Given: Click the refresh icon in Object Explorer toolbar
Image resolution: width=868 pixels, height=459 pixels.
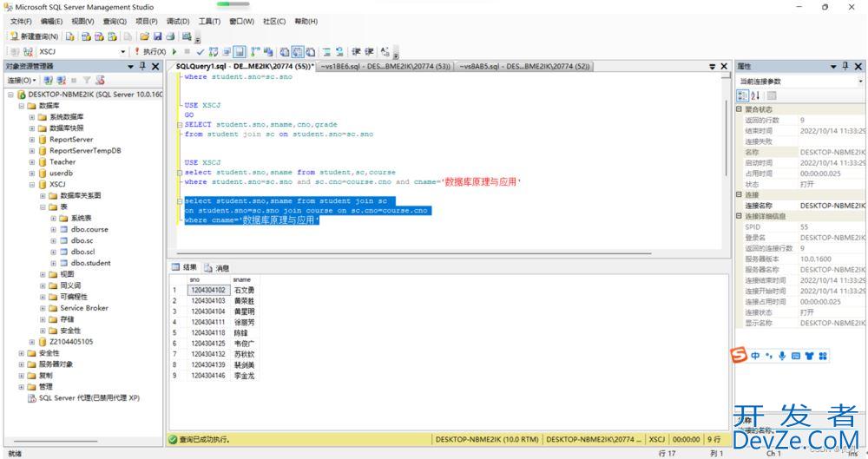Looking at the screenshot, I should (100, 81).
